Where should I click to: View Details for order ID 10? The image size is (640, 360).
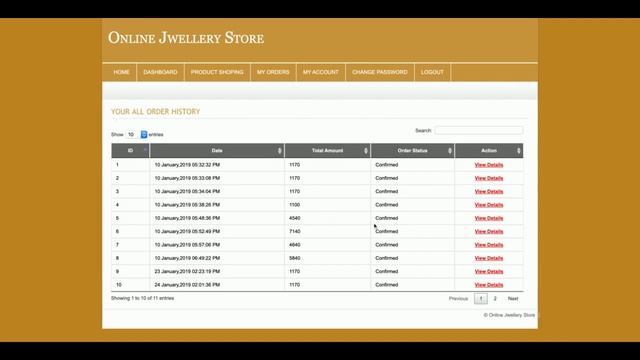pos(489,285)
